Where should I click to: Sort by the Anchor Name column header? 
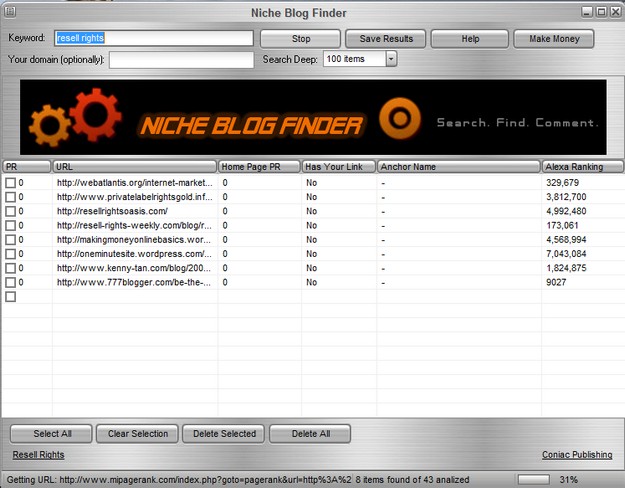click(x=458, y=167)
